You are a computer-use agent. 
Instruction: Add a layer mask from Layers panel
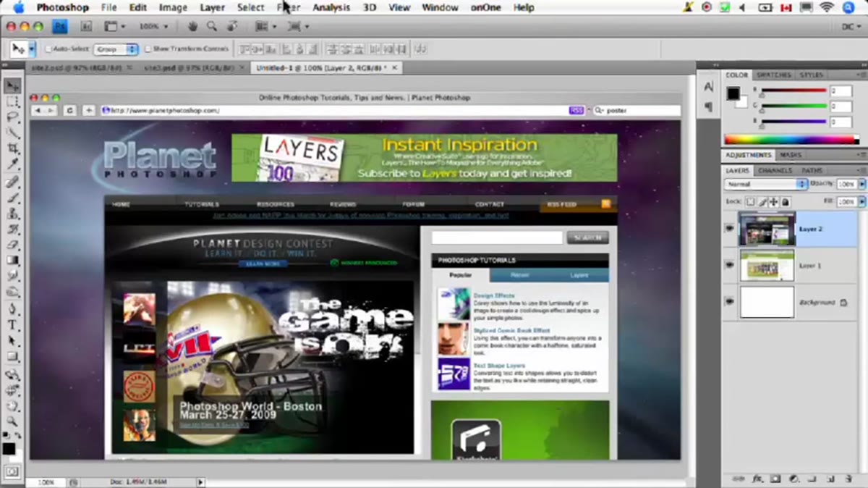pos(775,479)
